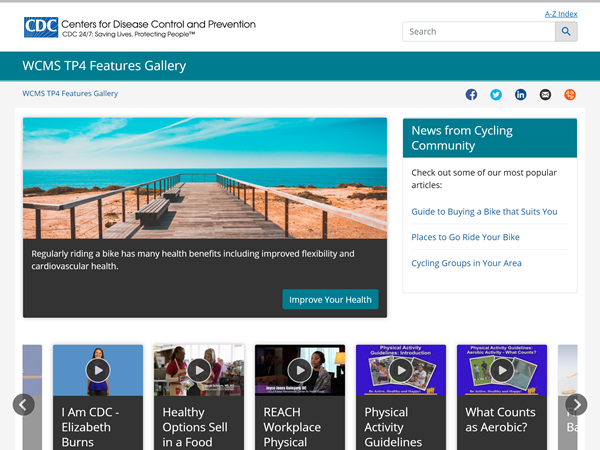Image resolution: width=600 pixels, height=450 pixels.
Task: Open Places to Go Ride Your Bike
Action: point(465,237)
